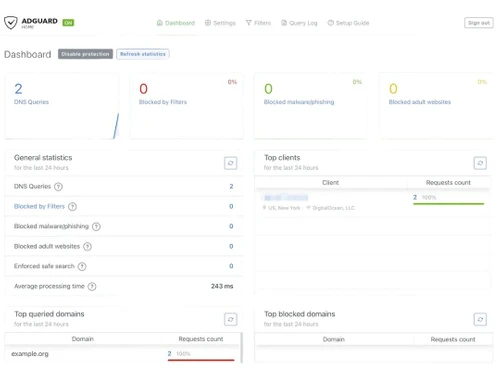
Task: Open the Filters menu
Action: [258, 23]
